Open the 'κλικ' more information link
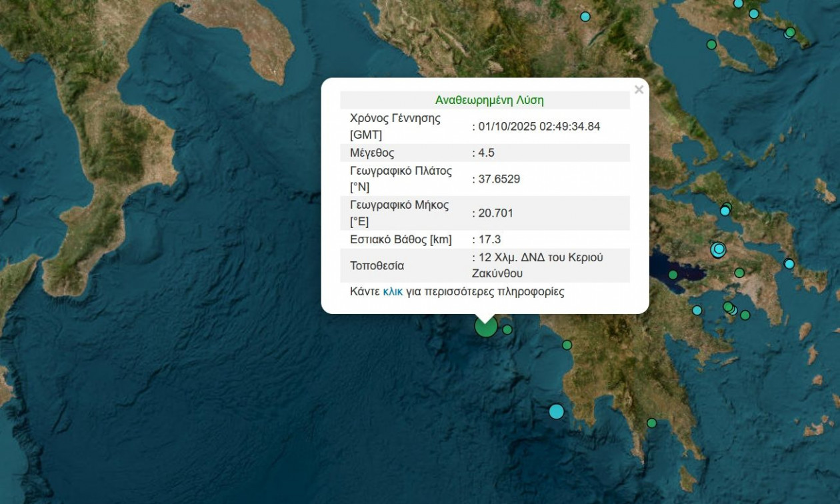 (393, 291)
